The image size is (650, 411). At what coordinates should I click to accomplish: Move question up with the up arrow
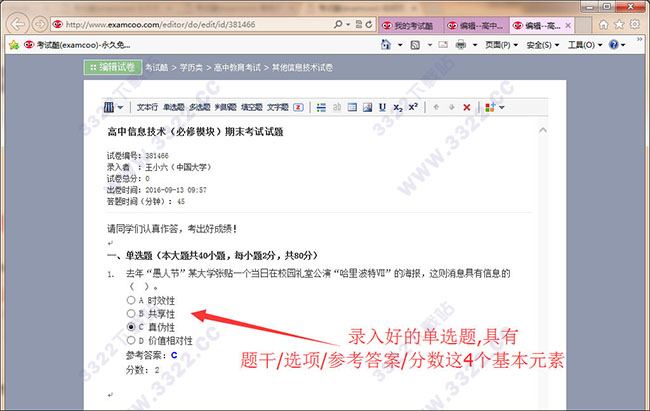pyautogui.click(x=436, y=107)
